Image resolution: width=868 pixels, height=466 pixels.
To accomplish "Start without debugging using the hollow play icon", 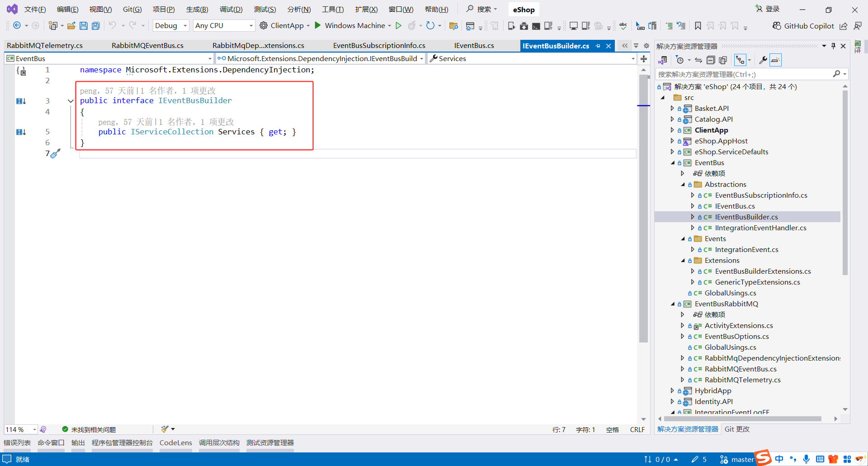I will (x=398, y=26).
